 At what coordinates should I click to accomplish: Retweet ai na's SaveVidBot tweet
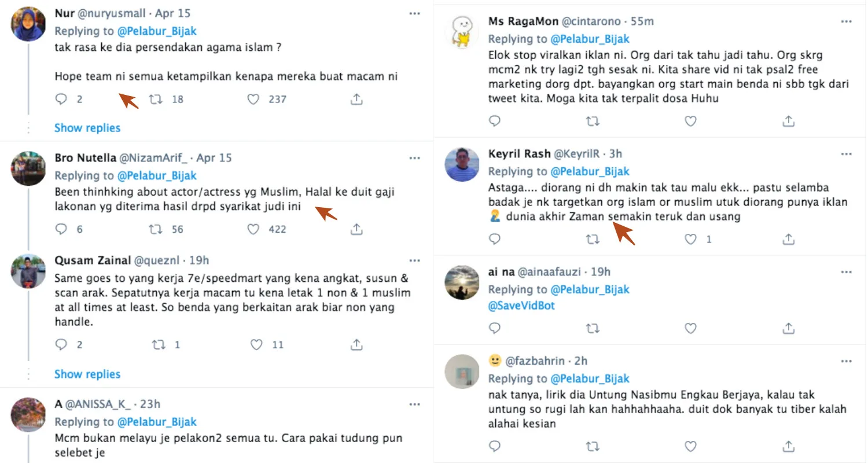(x=592, y=328)
